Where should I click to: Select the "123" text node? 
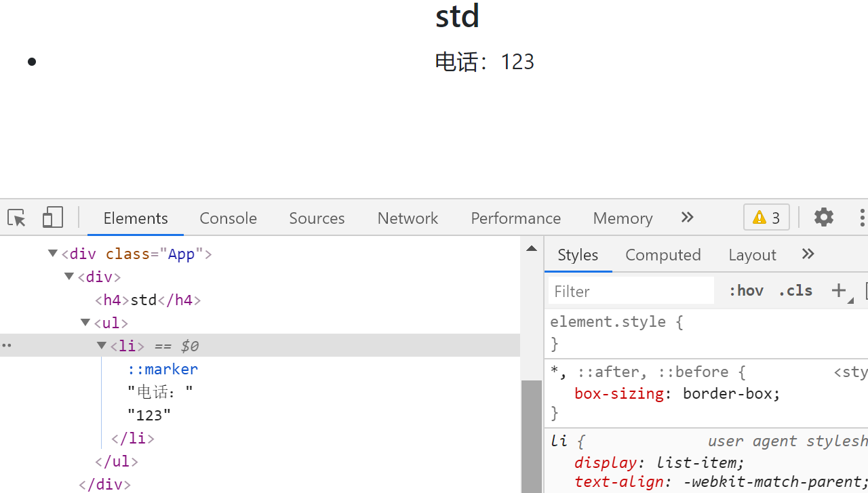(x=149, y=415)
